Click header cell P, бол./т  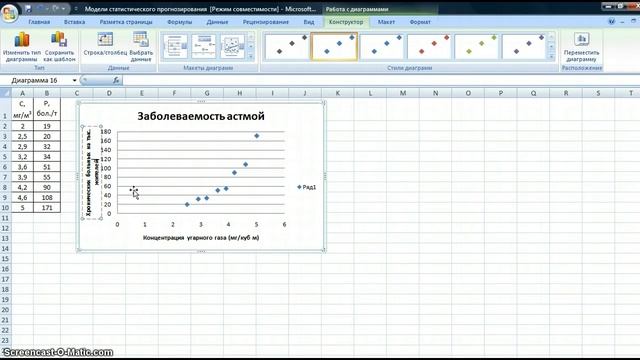pyautogui.click(x=47, y=109)
